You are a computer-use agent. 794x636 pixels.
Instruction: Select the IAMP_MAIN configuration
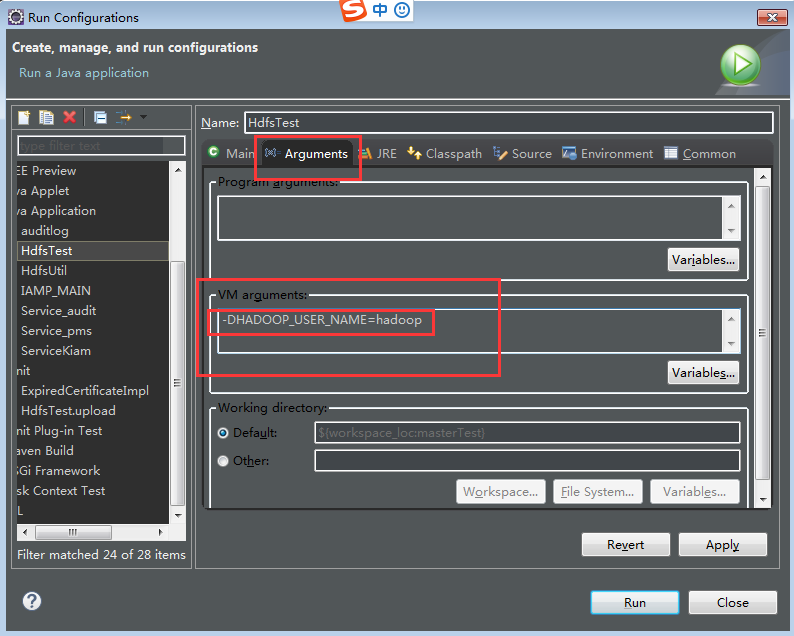pos(56,291)
